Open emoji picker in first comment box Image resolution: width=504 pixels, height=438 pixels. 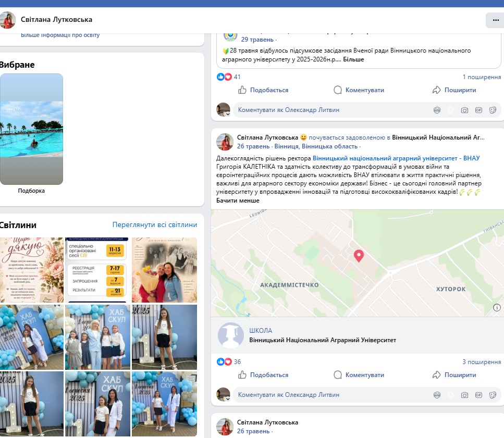click(451, 110)
